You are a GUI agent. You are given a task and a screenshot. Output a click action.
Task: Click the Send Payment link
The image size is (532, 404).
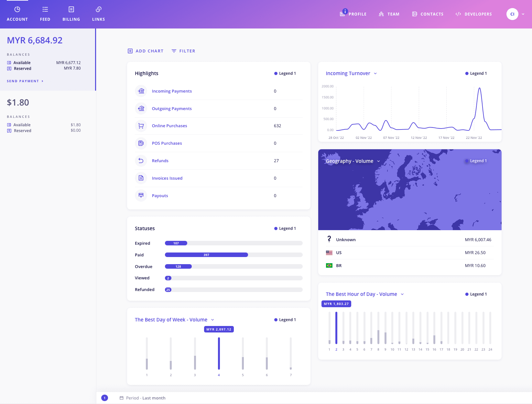25,81
